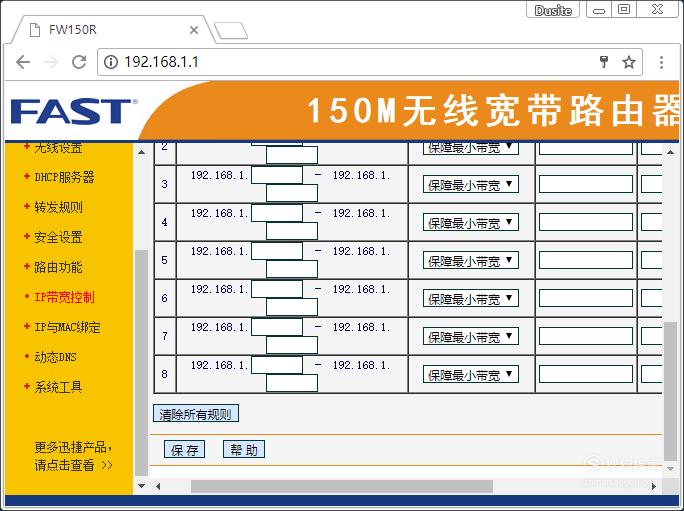
Task: Open the 保障最小带宽 dropdown in row 5
Action: click(471, 260)
